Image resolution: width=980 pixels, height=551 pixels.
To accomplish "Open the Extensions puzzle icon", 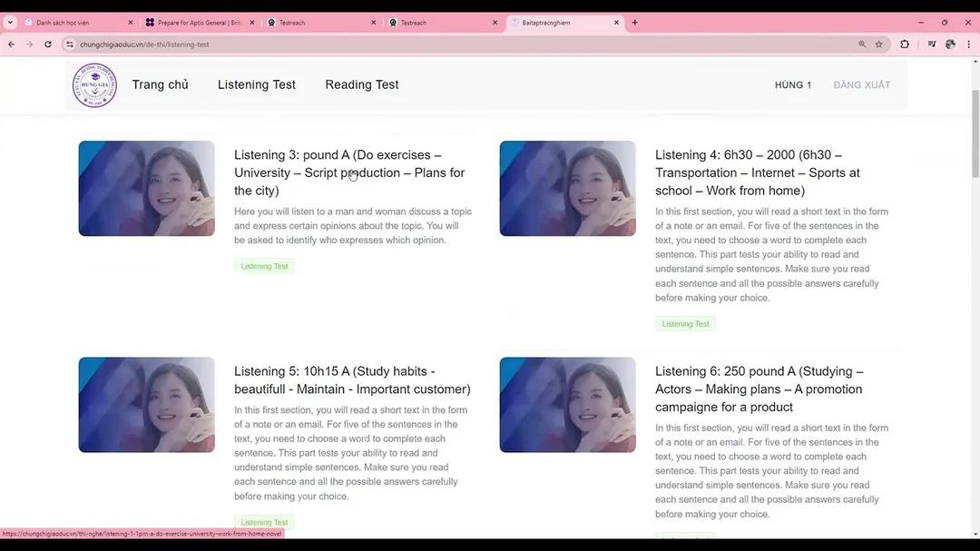I will tap(905, 44).
